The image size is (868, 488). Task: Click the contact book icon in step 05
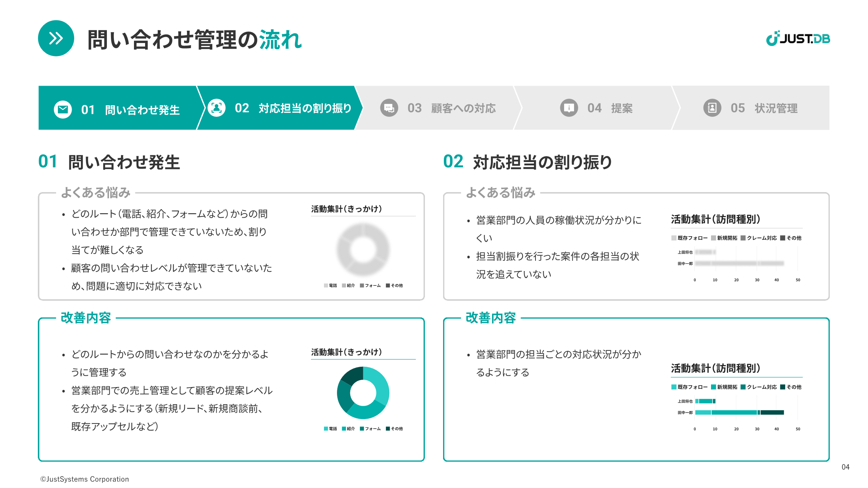coord(712,108)
